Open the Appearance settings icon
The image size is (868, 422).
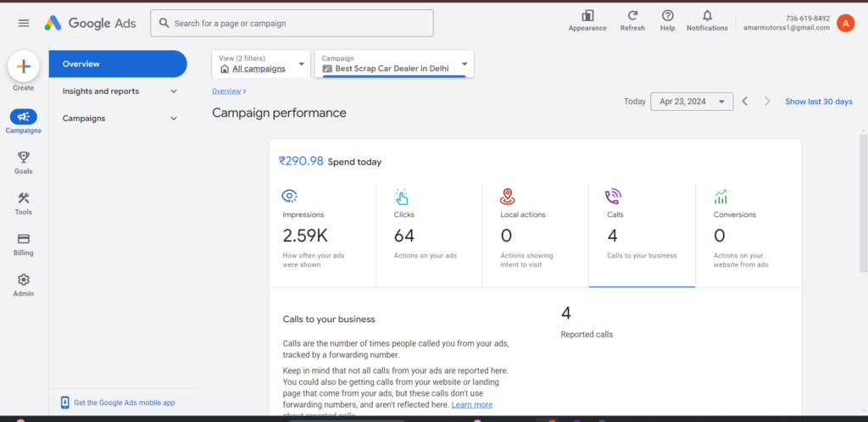(x=587, y=19)
